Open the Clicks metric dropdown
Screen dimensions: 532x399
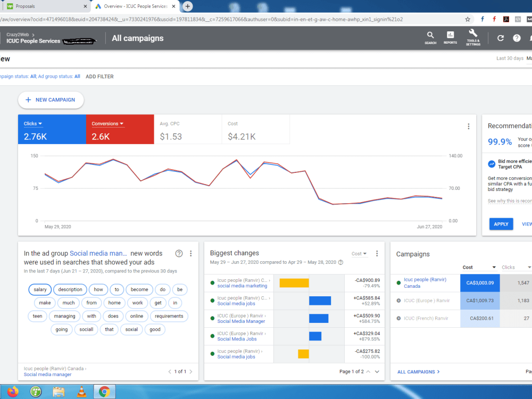pyautogui.click(x=33, y=124)
